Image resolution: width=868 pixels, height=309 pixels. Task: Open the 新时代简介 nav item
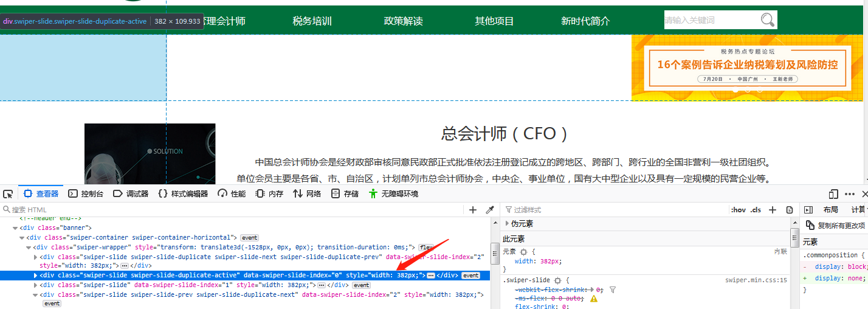click(585, 21)
